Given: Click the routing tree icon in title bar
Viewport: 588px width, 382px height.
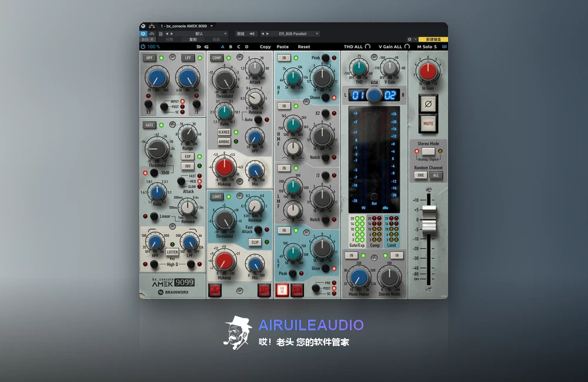Looking at the screenshot, I should tap(152, 26).
